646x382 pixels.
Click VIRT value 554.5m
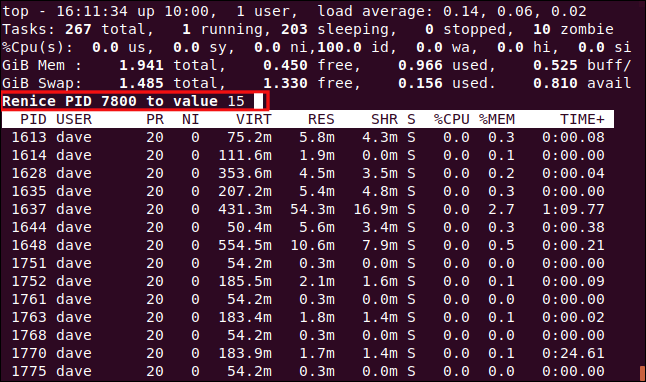[x=245, y=245]
